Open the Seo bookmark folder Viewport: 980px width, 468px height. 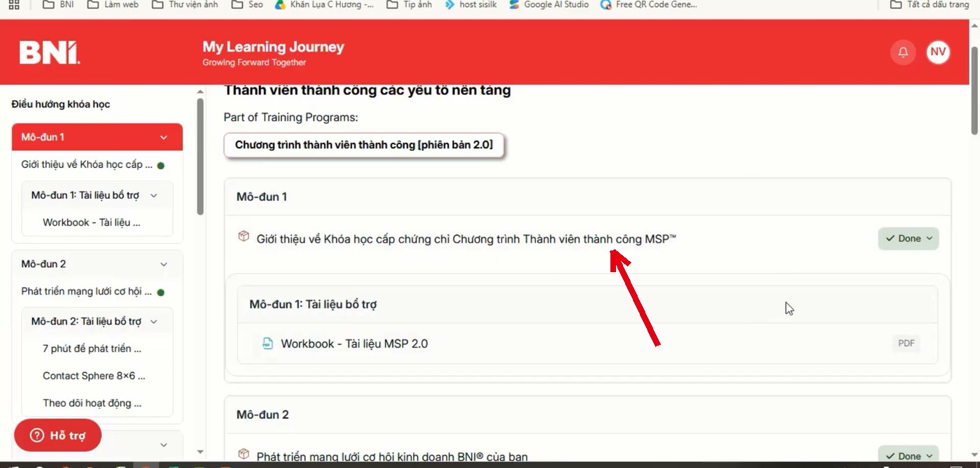247,4
